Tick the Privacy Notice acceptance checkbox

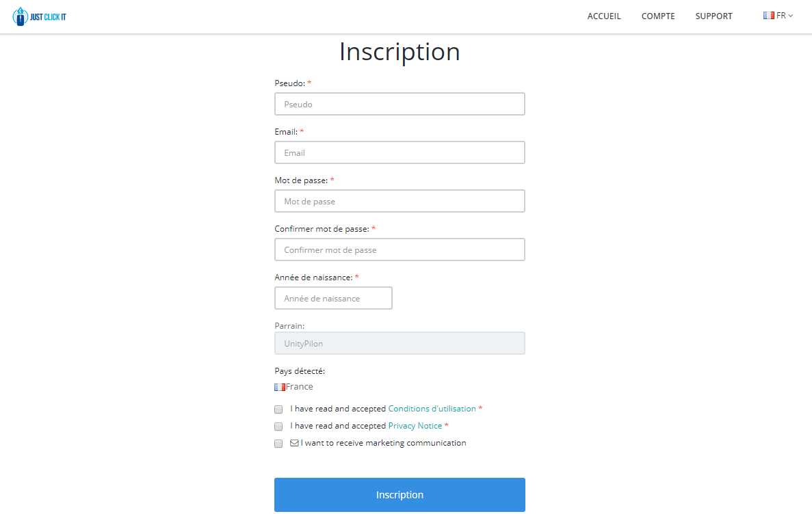click(278, 427)
